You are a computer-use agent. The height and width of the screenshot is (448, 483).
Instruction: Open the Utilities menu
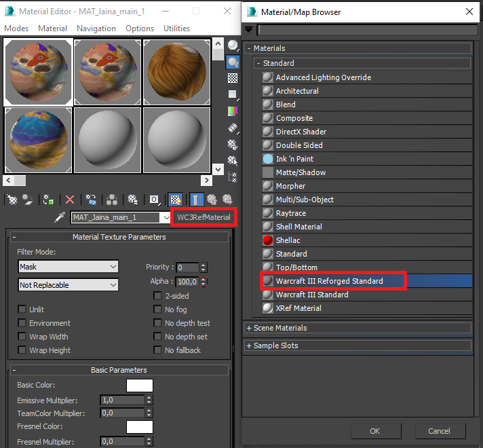pyautogui.click(x=176, y=29)
